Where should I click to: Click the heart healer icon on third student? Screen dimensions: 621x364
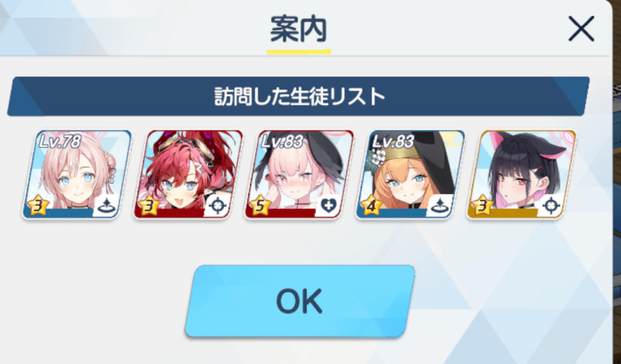point(329,206)
